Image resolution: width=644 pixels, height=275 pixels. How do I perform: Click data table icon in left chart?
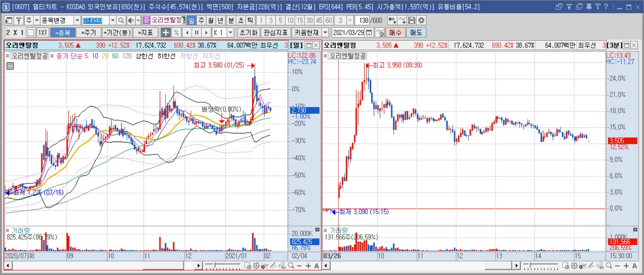coord(10,66)
